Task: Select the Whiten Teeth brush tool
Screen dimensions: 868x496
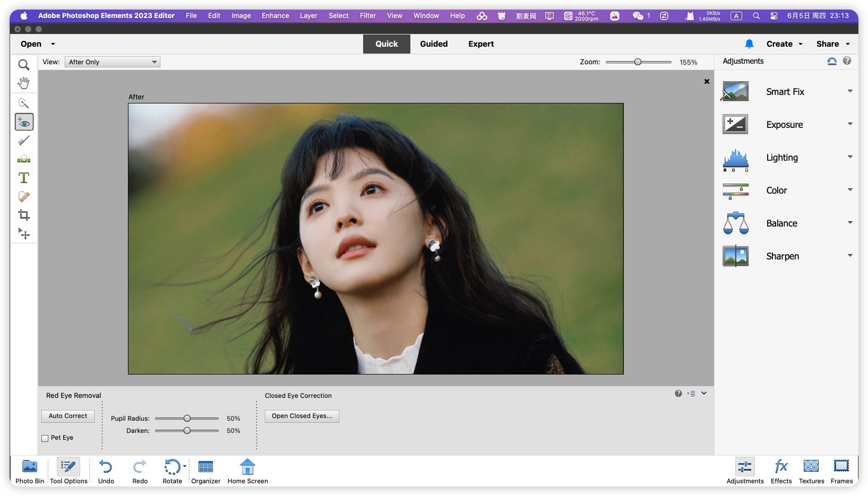Action: click(x=23, y=141)
